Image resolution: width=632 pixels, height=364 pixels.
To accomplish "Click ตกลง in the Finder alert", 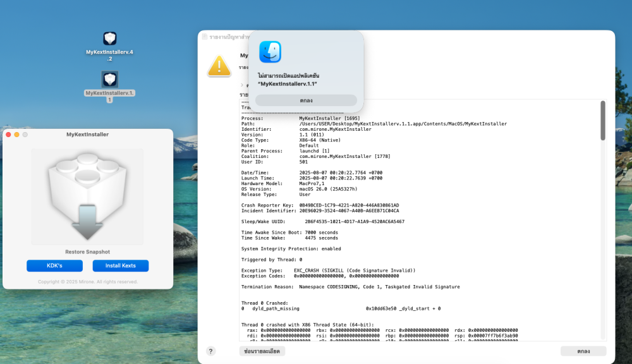I will (307, 100).
